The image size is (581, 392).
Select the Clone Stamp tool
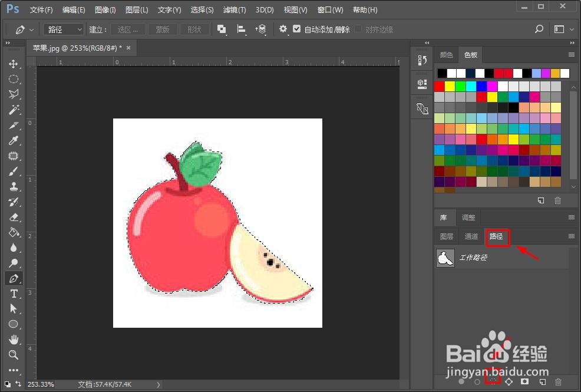pyautogui.click(x=14, y=186)
